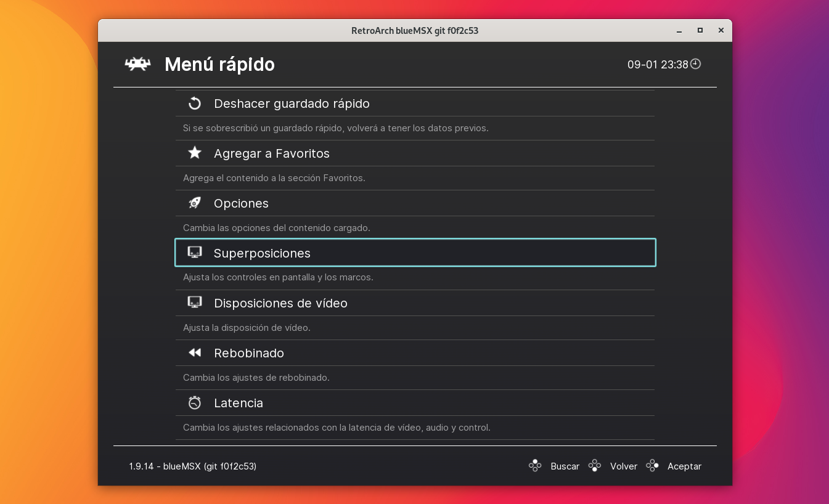Minimize the RetroArch window
This screenshot has height=504, width=829.
tap(679, 30)
